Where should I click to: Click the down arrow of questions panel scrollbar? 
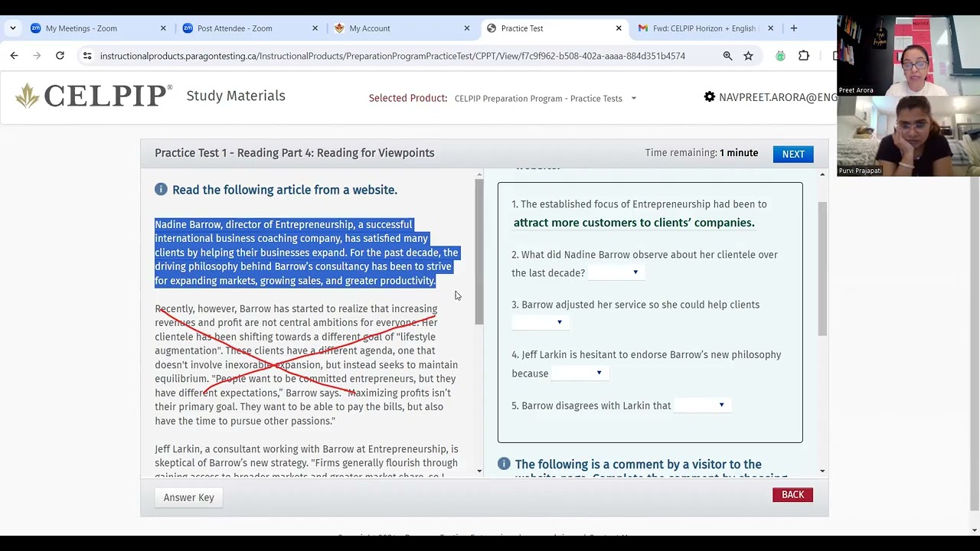pyautogui.click(x=822, y=471)
